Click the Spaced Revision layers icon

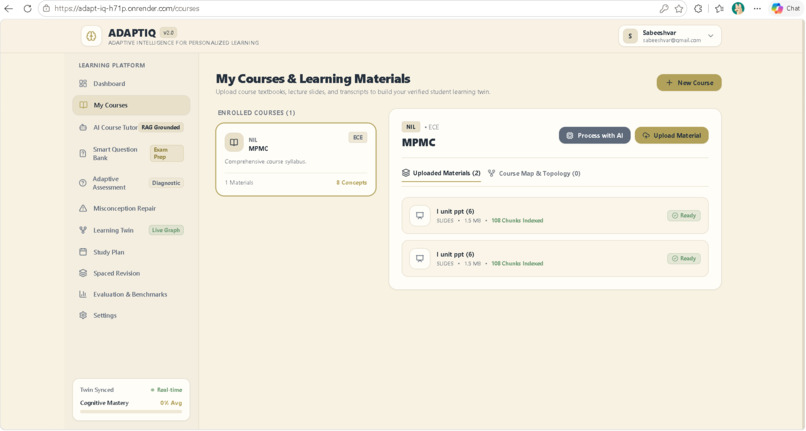click(x=83, y=273)
